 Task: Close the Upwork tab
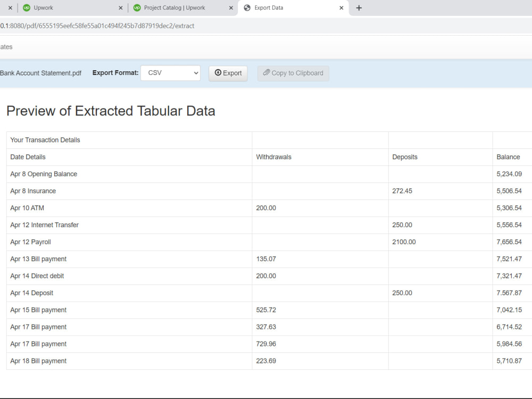[120, 8]
